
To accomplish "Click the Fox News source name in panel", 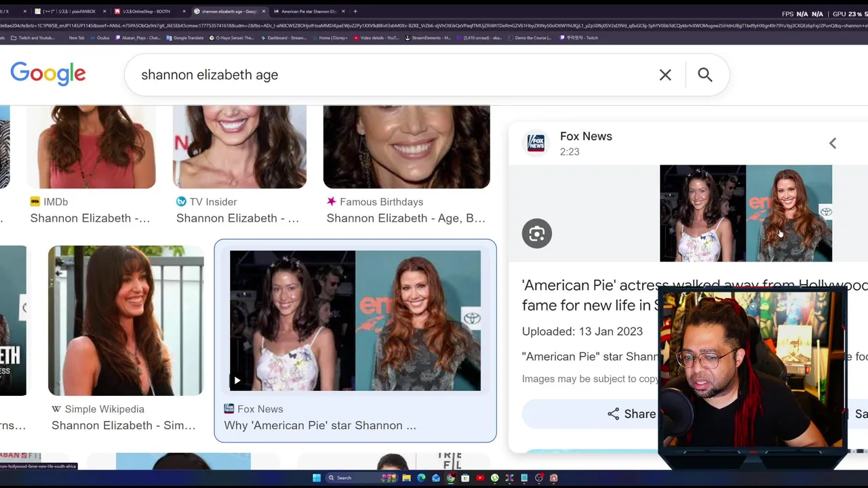I will click(586, 136).
